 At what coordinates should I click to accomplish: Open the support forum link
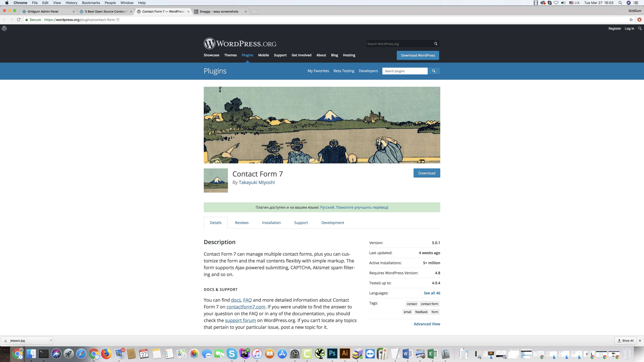240,321
